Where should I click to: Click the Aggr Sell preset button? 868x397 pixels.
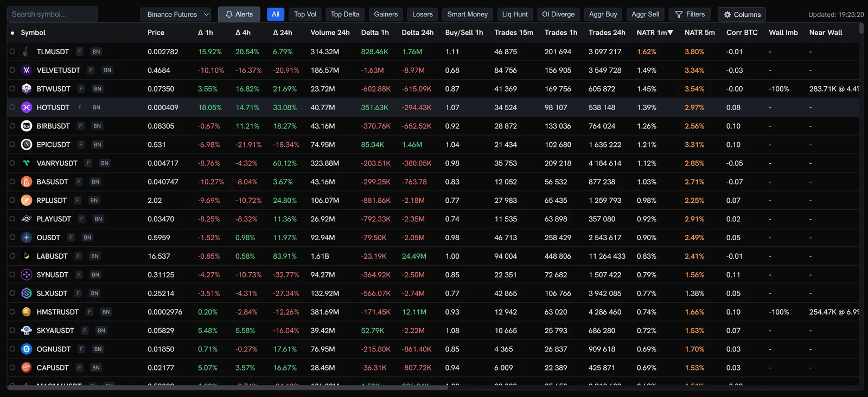point(646,15)
